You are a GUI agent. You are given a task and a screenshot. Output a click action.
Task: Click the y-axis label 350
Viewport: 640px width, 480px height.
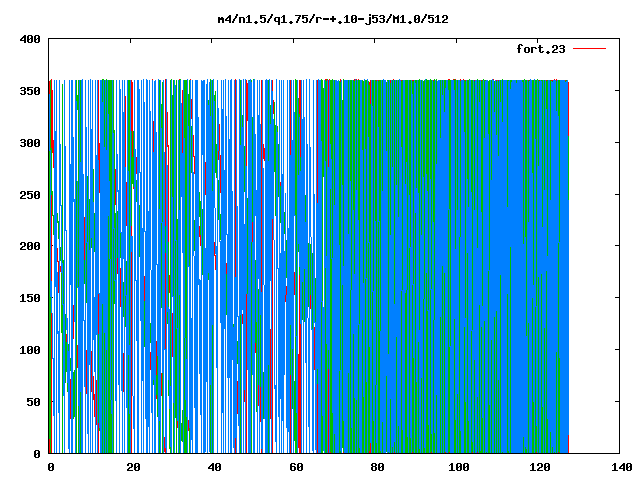(30, 91)
